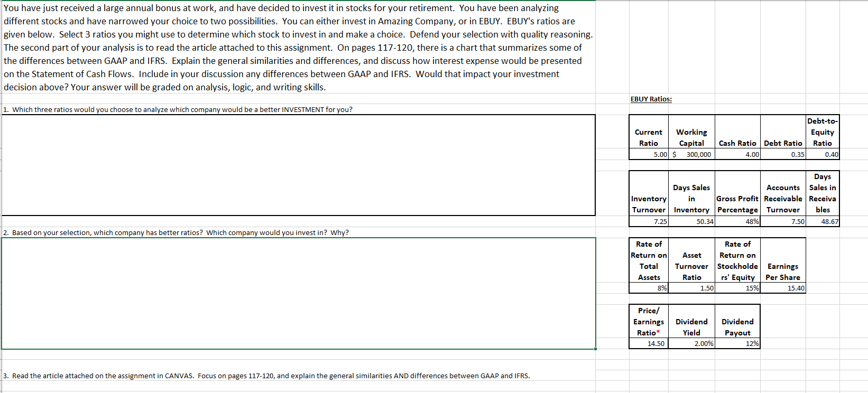This screenshot has width=868, height=393.
Task: Click the Days Sales in Receivables value 48.67
Action: (823, 221)
